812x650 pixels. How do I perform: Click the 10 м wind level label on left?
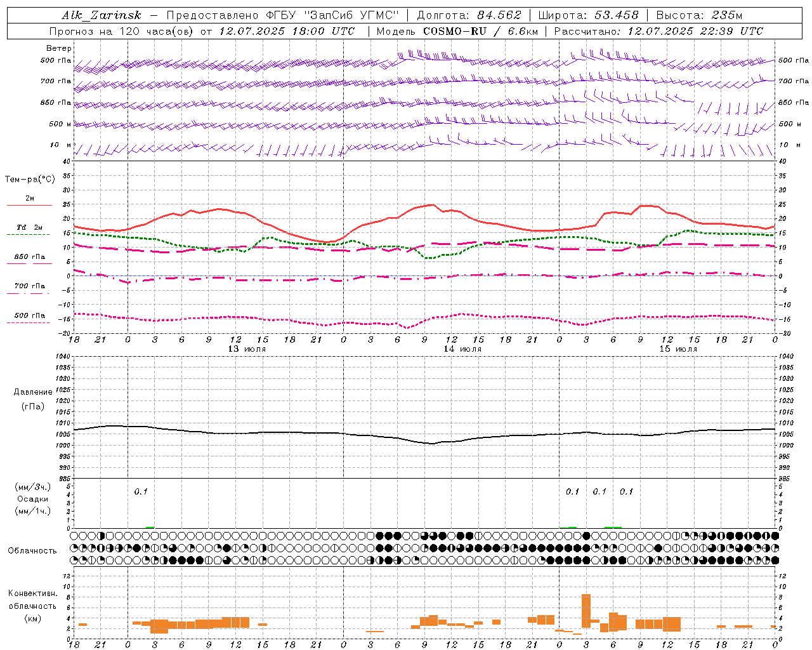tap(60, 145)
